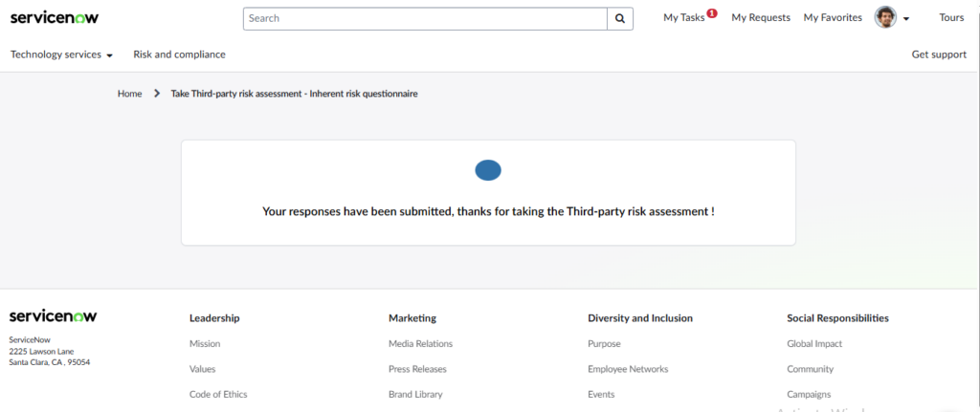
Task: Click the breadcrumb chevron separator
Action: (157, 94)
